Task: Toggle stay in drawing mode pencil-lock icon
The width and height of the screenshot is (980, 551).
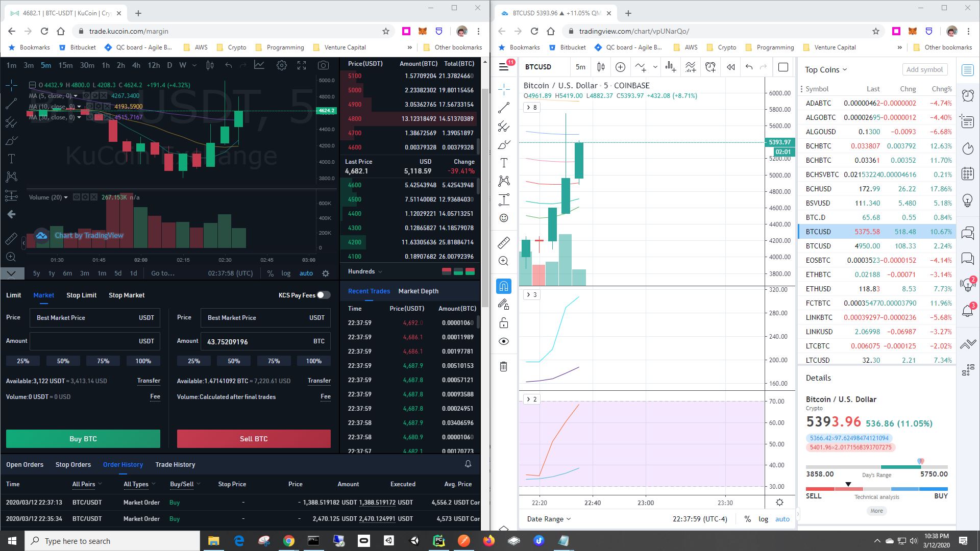Action: coord(504,305)
